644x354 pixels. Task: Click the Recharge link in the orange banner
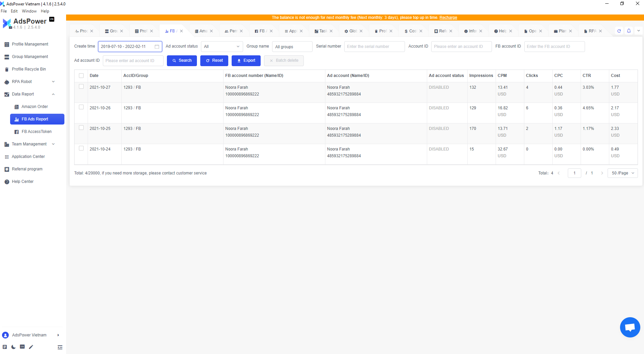coord(448,18)
